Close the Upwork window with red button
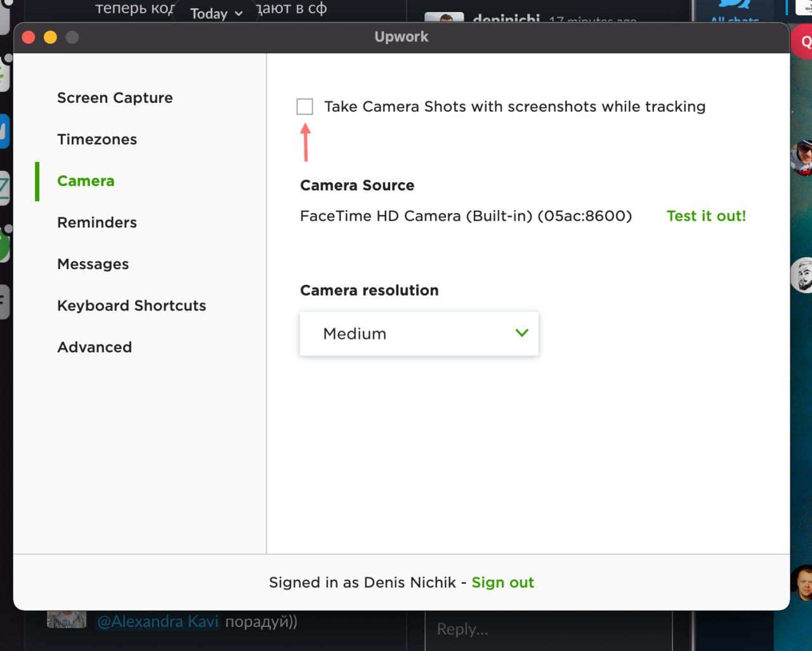Viewport: 812px width, 651px height. [29, 37]
